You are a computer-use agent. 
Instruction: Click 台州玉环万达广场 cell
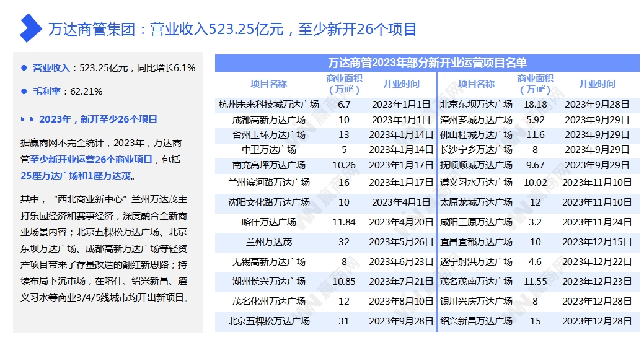(x=269, y=134)
